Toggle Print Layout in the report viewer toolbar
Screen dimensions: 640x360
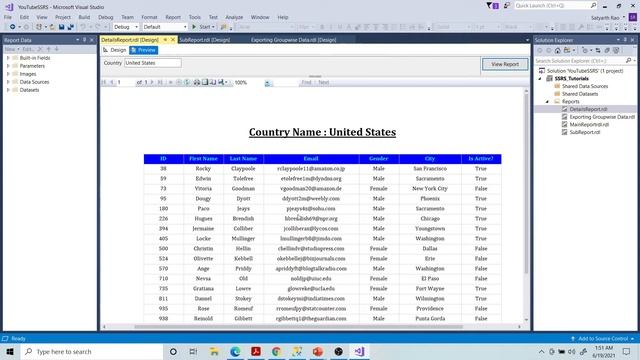205,82
